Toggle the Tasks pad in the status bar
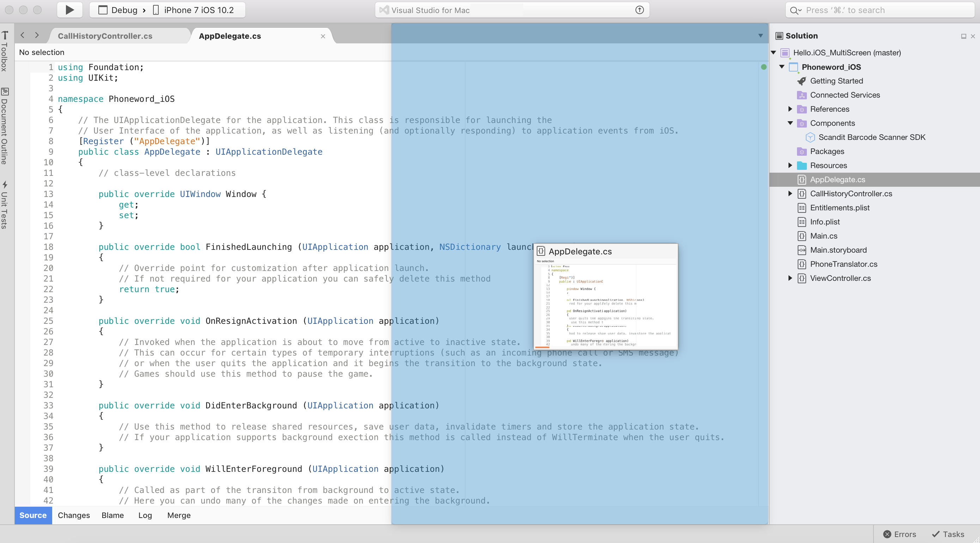The image size is (980, 543). [x=948, y=534]
